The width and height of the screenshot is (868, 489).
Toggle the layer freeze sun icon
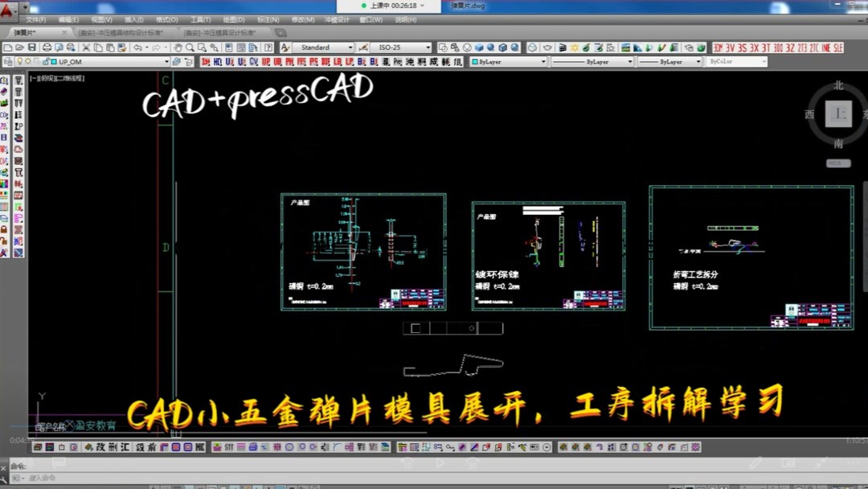(28, 61)
